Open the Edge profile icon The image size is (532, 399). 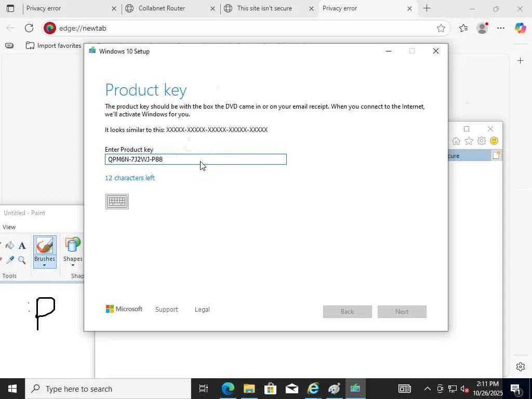pyautogui.click(x=482, y=28)
